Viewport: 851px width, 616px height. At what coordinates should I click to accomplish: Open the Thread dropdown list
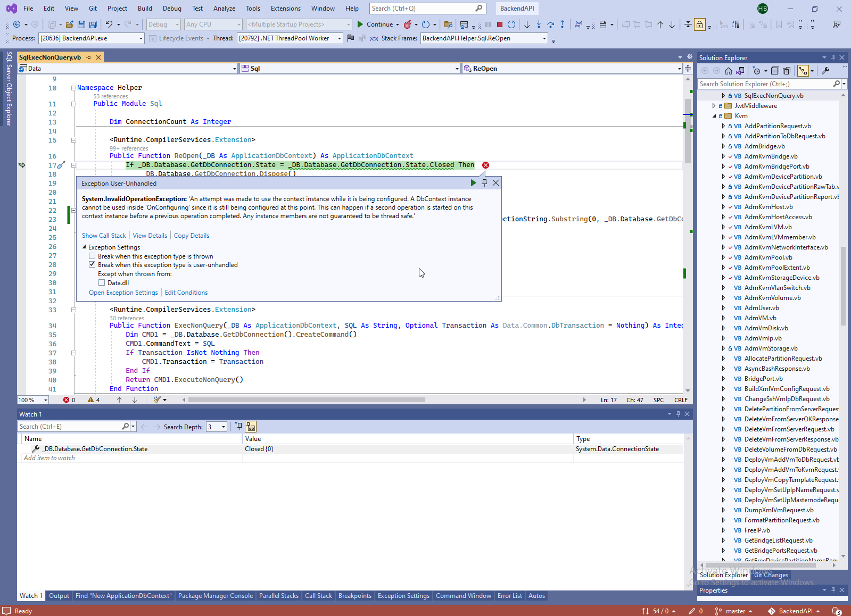(x=290, y=38)
